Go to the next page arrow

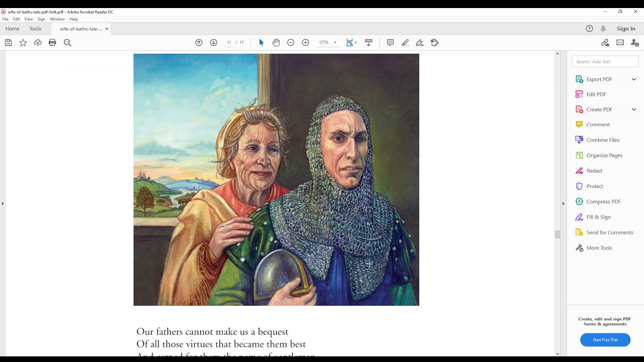pos(213,43)
